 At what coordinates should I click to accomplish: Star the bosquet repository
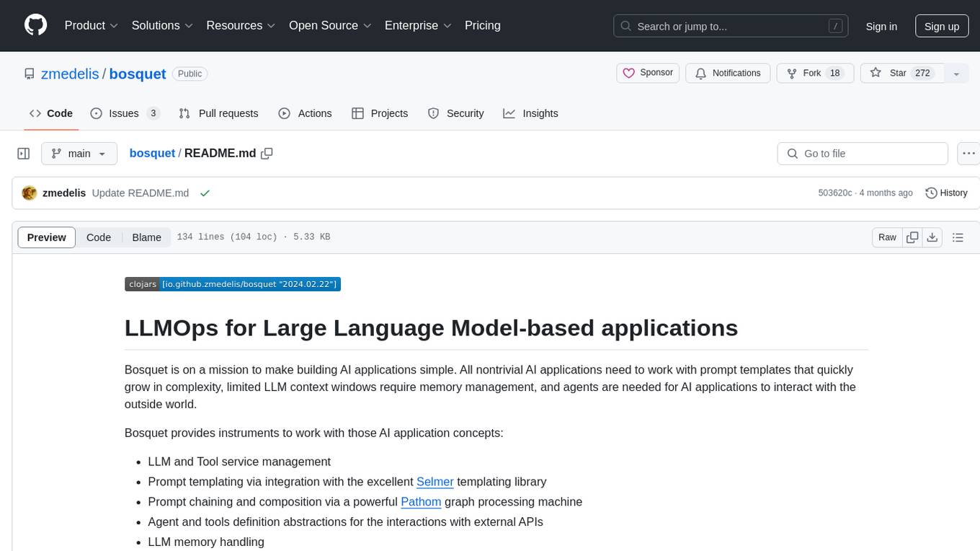(x=901, y=73)
